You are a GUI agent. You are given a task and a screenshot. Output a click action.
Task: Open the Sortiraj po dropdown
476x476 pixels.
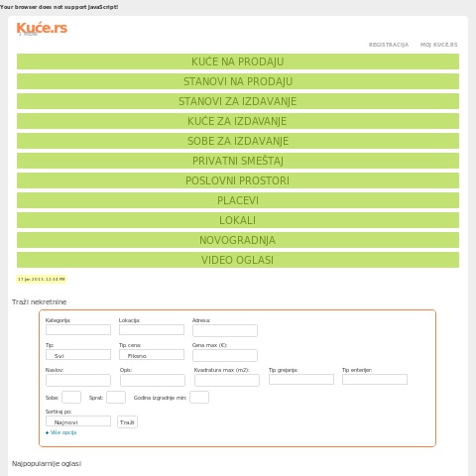pos(78,421)
